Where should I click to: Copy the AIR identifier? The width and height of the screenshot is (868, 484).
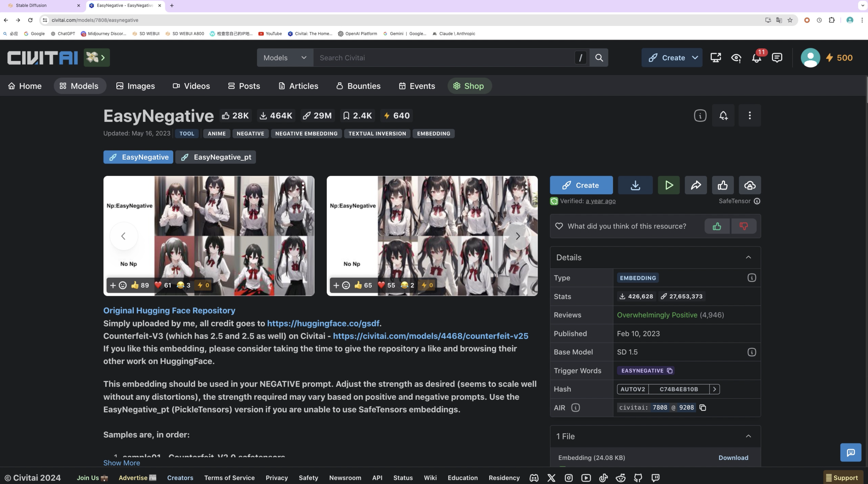click(702, 407)
